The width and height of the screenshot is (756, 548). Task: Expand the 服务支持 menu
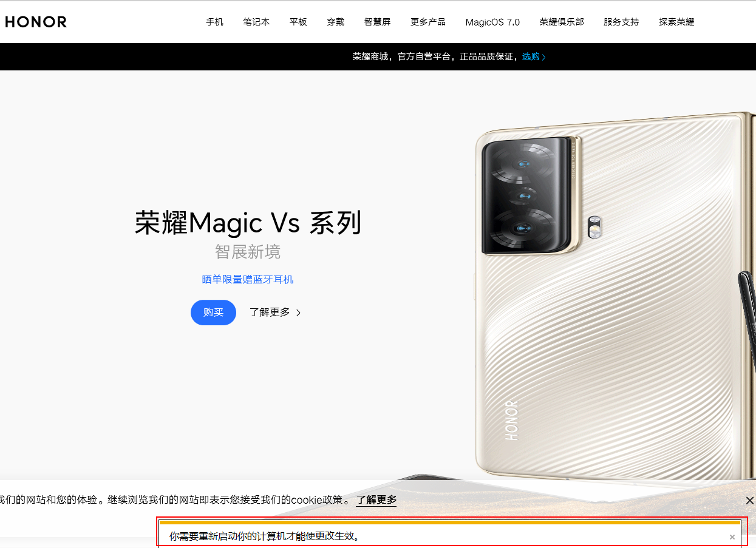(x=621, y=22)
